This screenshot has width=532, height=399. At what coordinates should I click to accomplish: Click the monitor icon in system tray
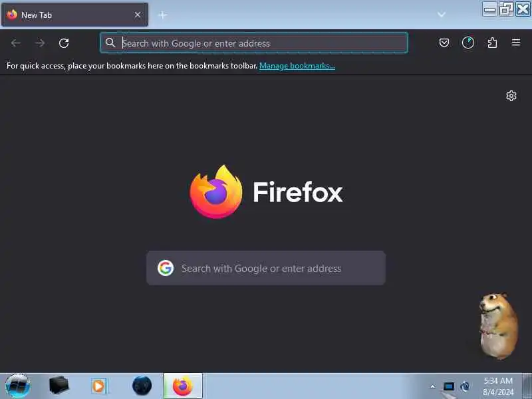[x=448, y=386]
